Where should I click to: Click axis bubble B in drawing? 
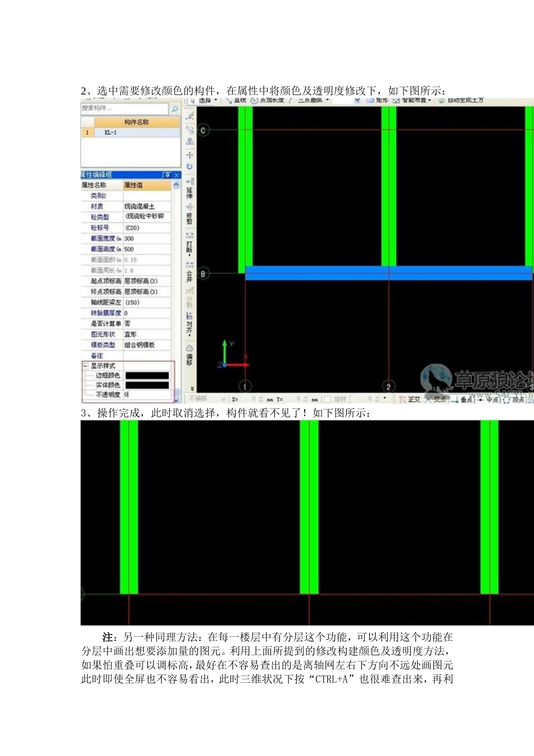(203, 274)
